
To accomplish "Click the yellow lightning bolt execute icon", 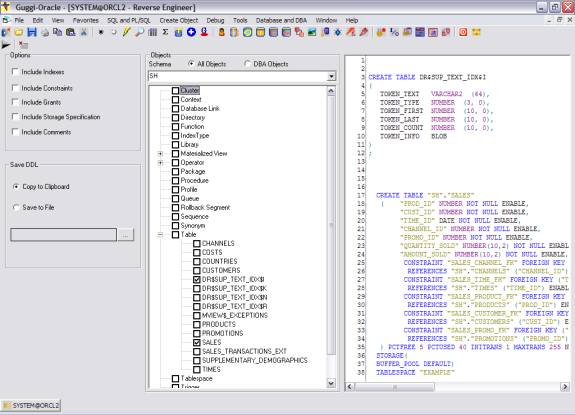I will click(x=127, y=32).
